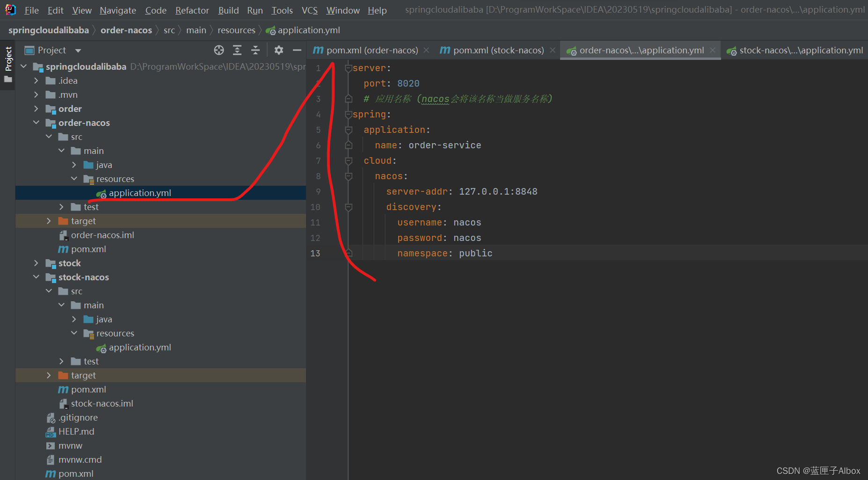The width and height of the screenshot is (868, 480).
Task: Click the IntelliJ IDEA logo icon
Action: point(10,10)
